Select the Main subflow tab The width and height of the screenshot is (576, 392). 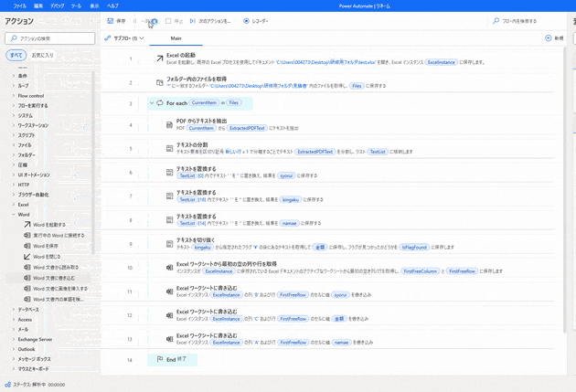(176, 38)
